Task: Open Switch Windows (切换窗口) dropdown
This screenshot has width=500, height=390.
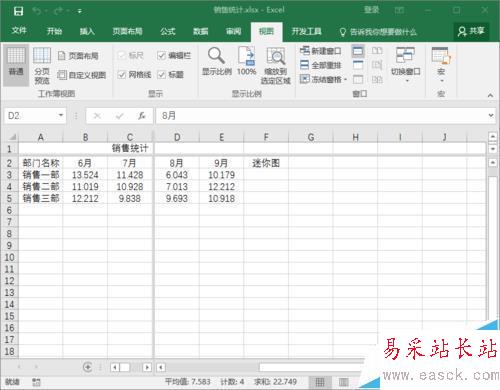Action: pos(405,65)
